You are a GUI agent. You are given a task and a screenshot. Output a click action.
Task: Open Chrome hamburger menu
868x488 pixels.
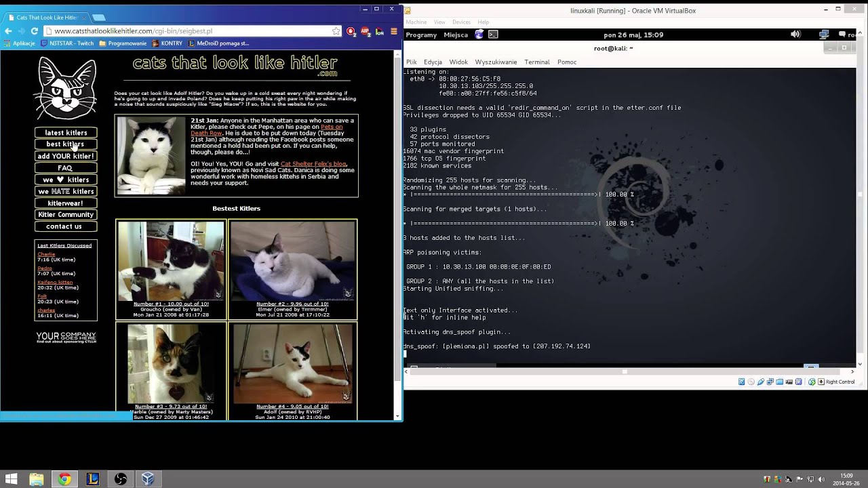(394, 31)
